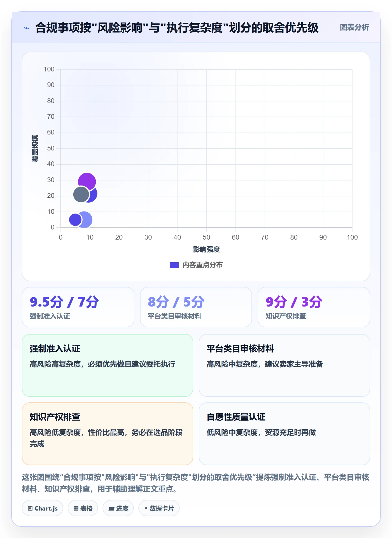Image resolution: width=392 pixels, height=538 pixels.
Task: Click the 表格 tag chip
Action: [x=83, y=508]
